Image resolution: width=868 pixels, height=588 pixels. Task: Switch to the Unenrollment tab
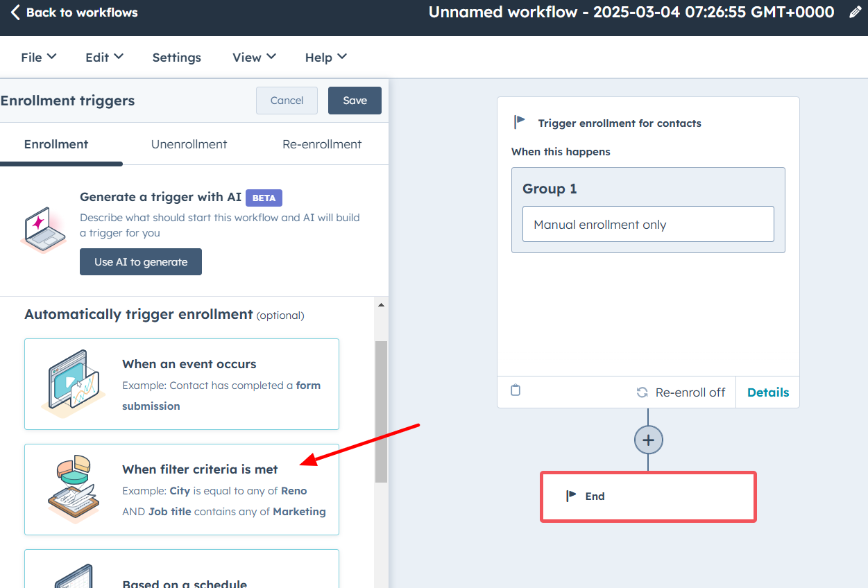[189, 144]
